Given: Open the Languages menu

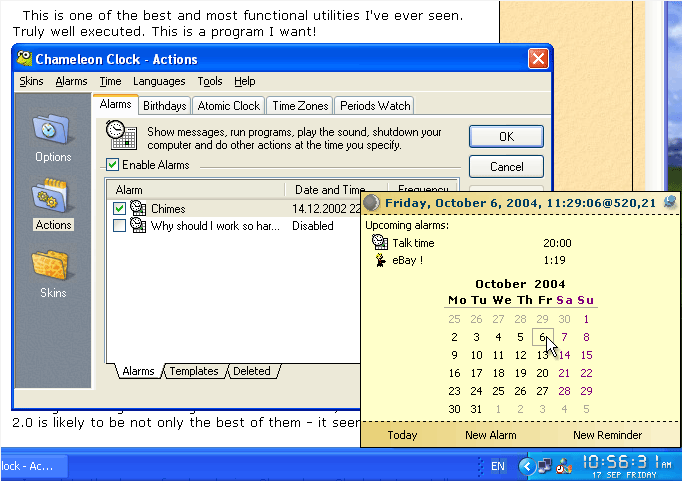Looking at the screenshot, I should [159, 81].
